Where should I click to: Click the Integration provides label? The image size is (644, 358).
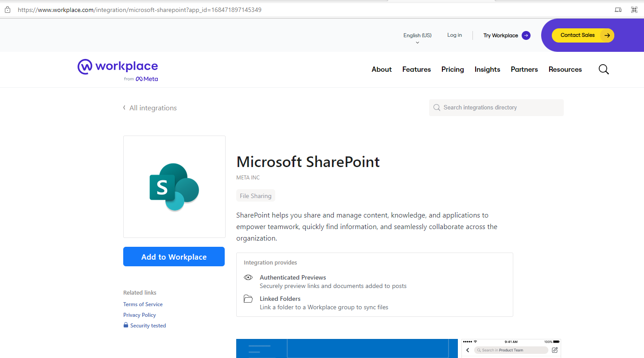click(270, 263)
